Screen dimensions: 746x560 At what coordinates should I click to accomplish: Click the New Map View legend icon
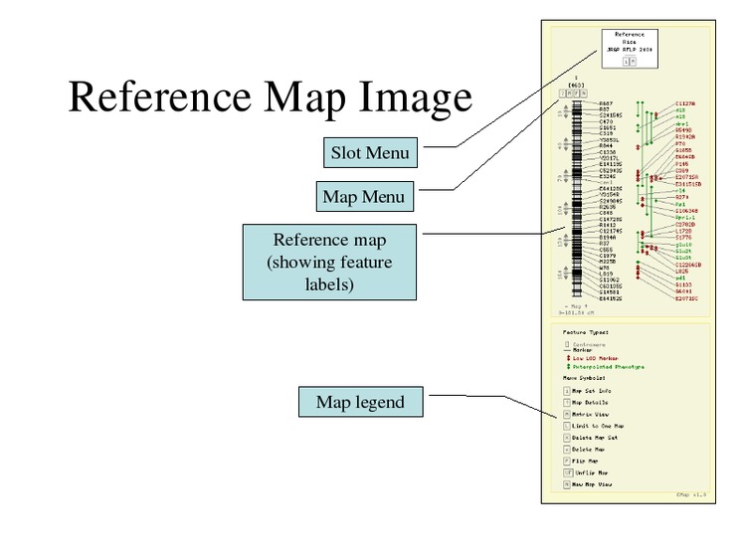(566, 484)
